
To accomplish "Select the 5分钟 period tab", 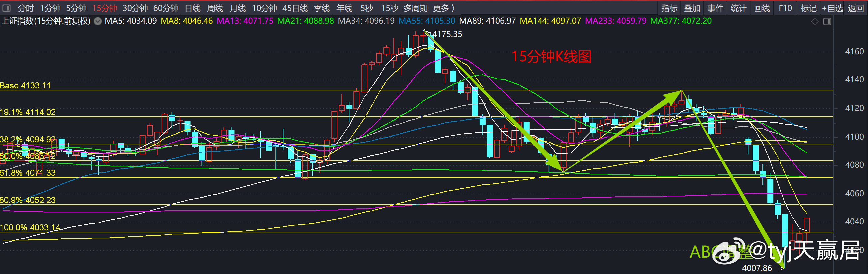I will click(x=76, y=8).
